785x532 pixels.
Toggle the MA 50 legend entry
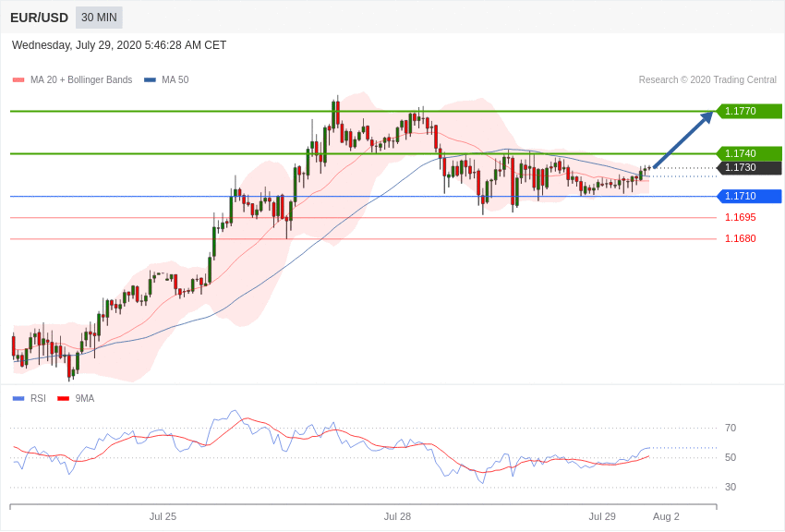coord(166,79)
